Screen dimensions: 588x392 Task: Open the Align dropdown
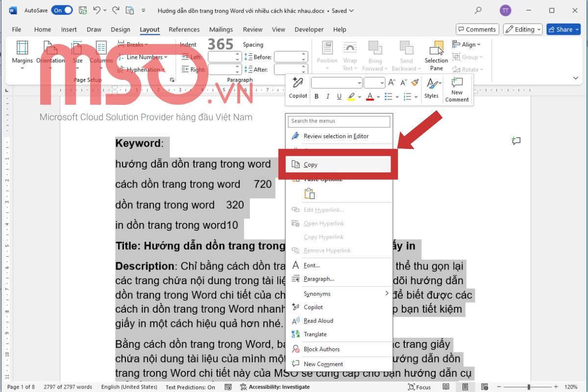pyautogui.click(x=466, y=45)
